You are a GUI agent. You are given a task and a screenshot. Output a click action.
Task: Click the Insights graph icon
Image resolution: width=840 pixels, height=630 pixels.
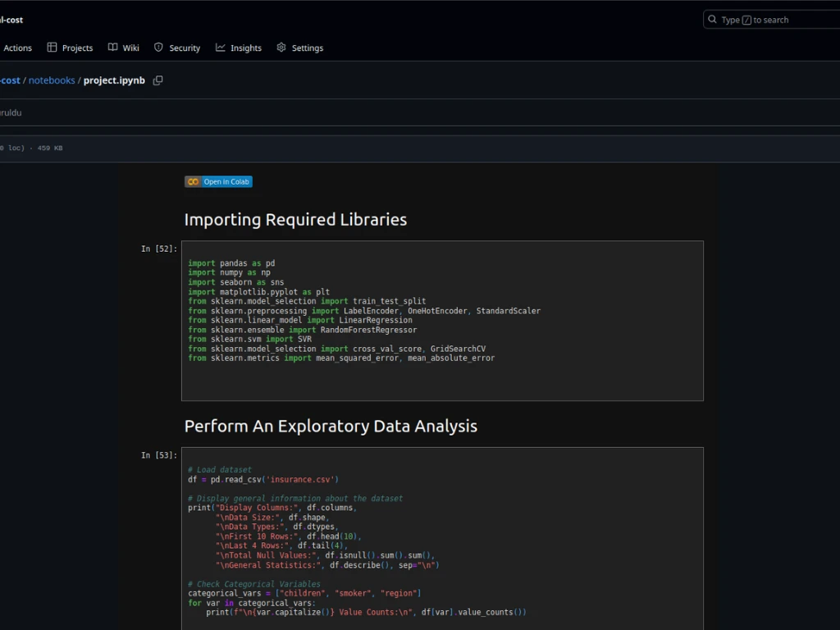(x=221, y=48)
